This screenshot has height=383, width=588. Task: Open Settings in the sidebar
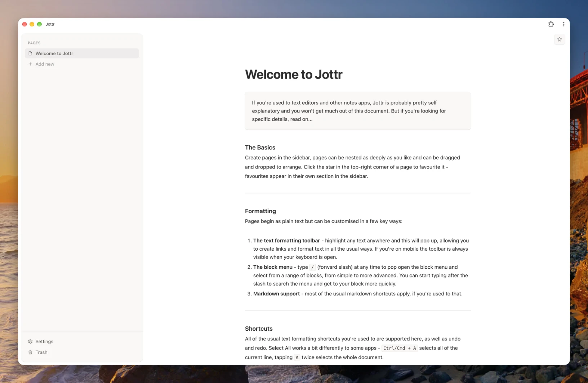coord(82,341)
